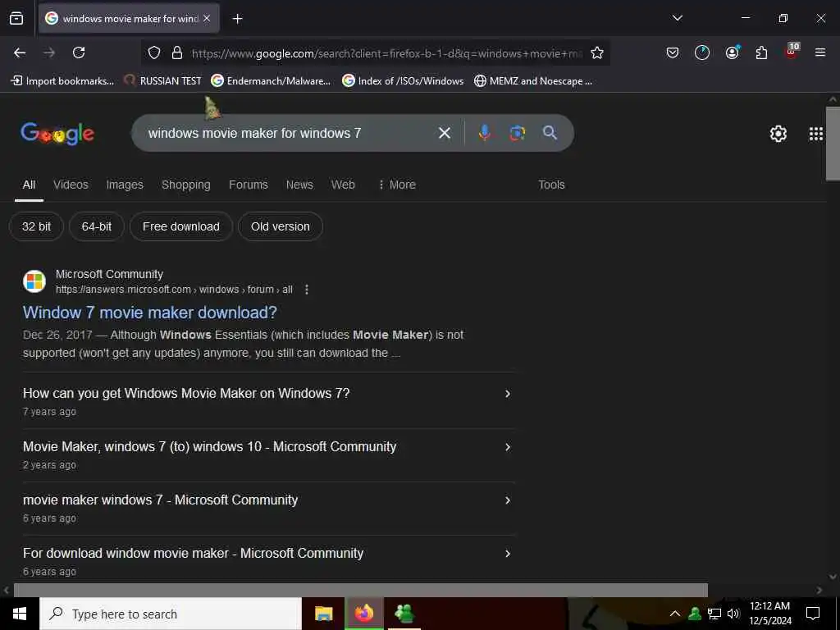The image size is (840, 630).
Task: Open the Firefox account icon
Action: click(732, 52)
